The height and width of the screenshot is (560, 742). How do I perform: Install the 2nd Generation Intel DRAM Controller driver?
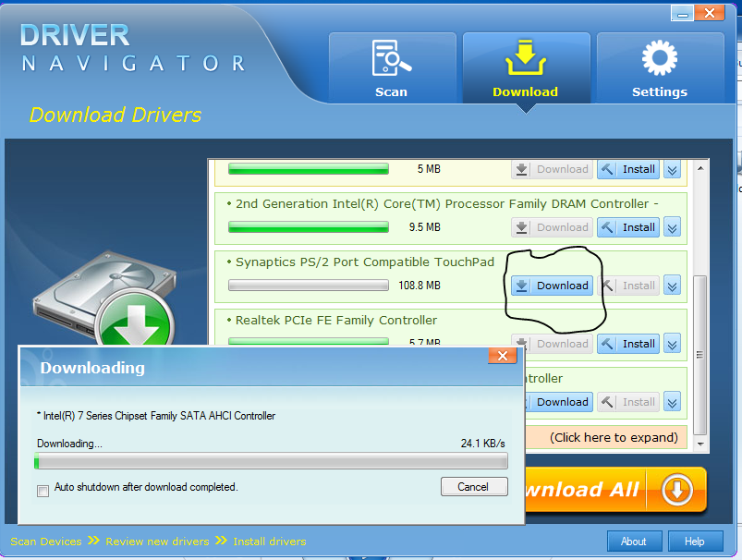(628, 227)
